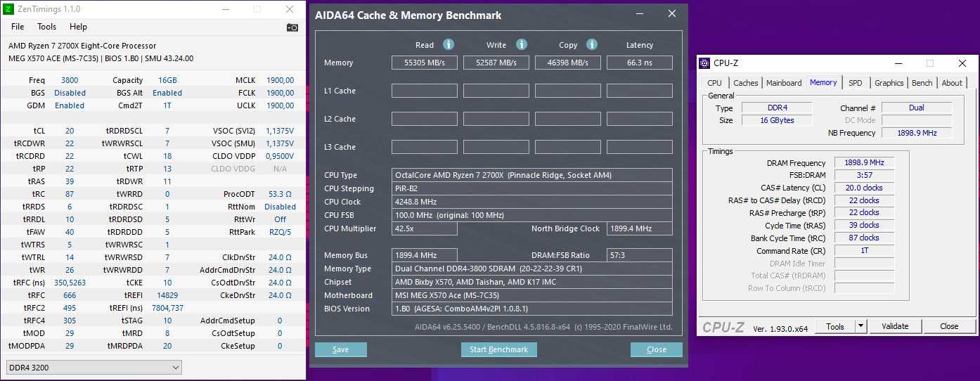This screenshot has width=980, height=381.
Task: Click the Save button in AIDA64
Action: coord(340,349)
